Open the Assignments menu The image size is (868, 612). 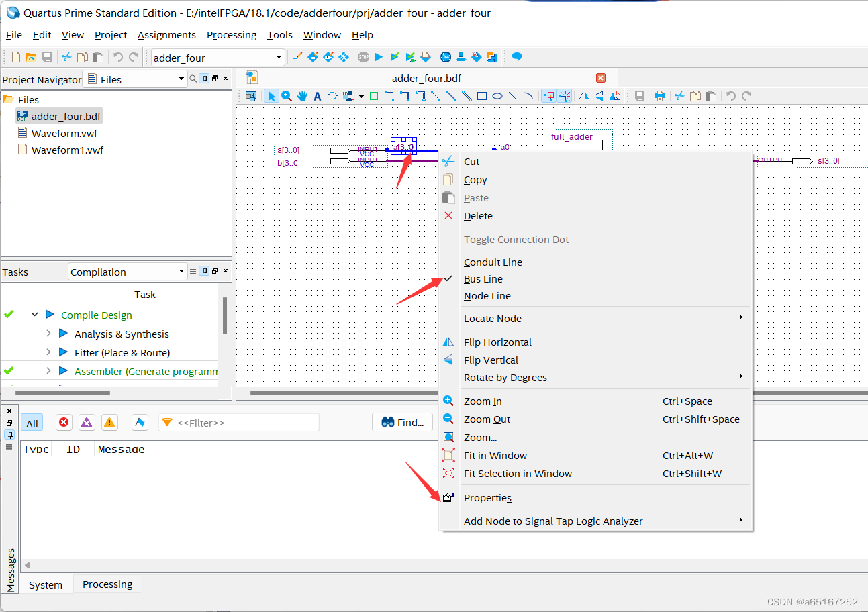pyautogui.click(x=166, y=35)
